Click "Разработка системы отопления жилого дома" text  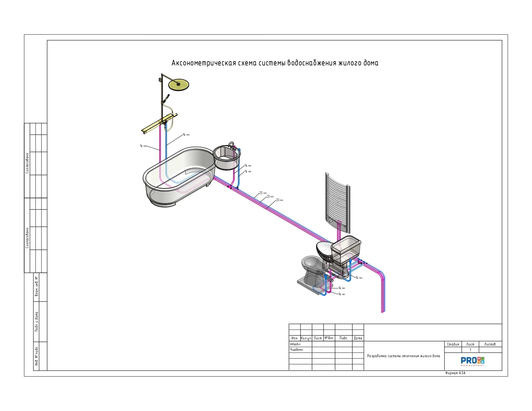tap(403, 356)
